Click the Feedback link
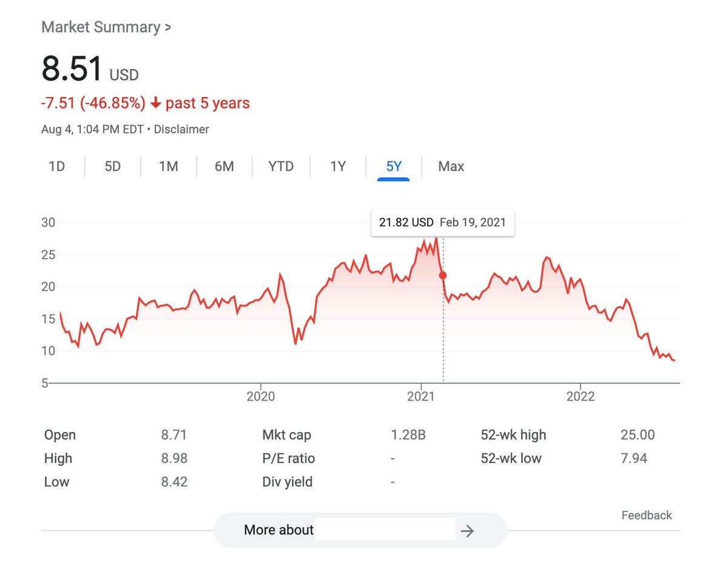Viewport: 728px width, 586px height. tap(647, 515)
